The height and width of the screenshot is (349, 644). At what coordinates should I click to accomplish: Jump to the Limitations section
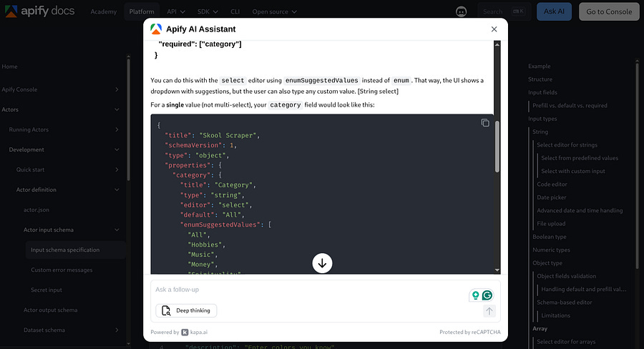click(x=556, y=315)
